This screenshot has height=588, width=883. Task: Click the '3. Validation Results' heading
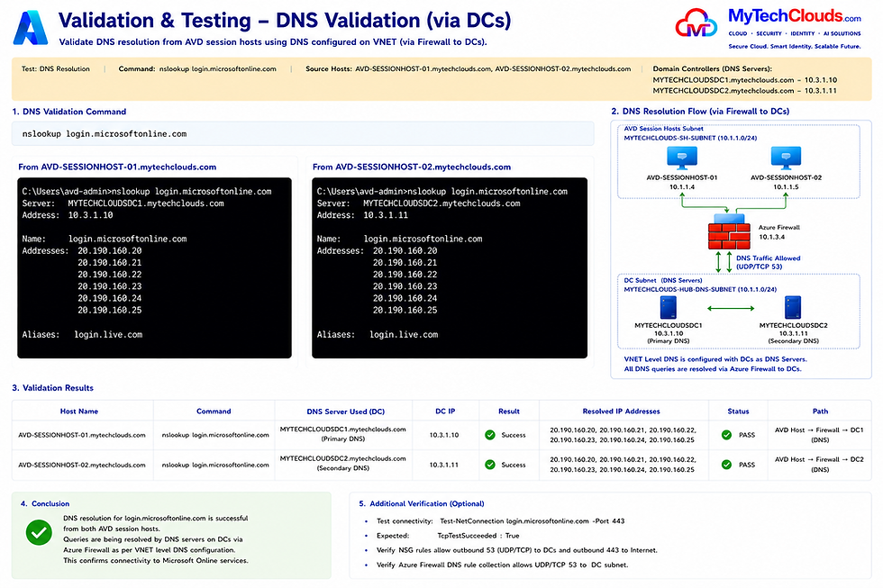click(53, 388)
